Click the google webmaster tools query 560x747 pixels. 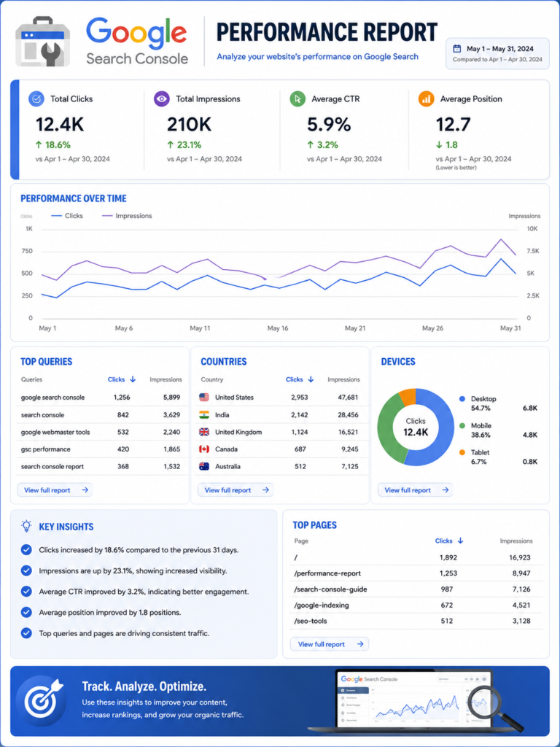pos(55,432)
